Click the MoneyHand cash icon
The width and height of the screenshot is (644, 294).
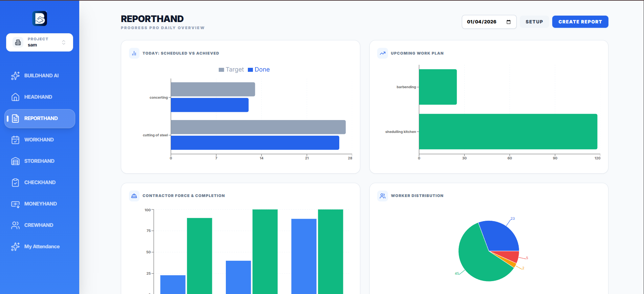(15, 204)
